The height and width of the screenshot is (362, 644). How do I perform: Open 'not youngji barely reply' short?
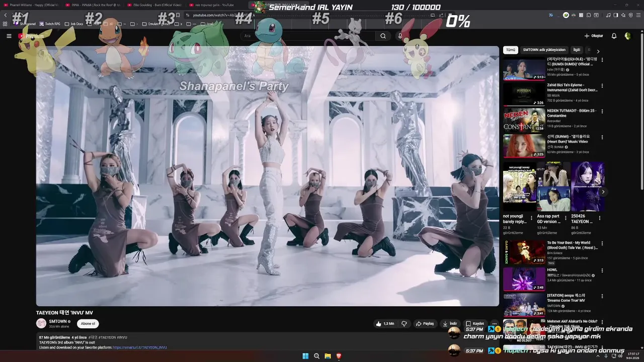519,187
